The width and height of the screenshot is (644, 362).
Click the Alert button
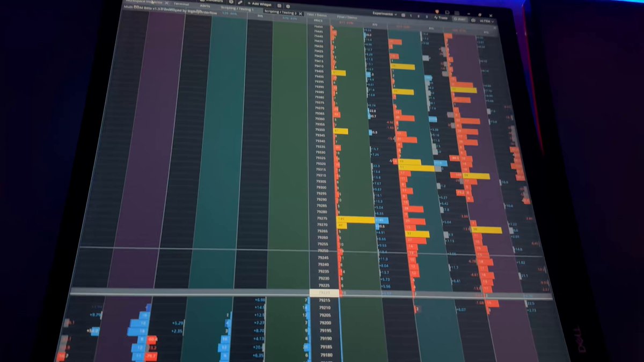pos(459,19)
